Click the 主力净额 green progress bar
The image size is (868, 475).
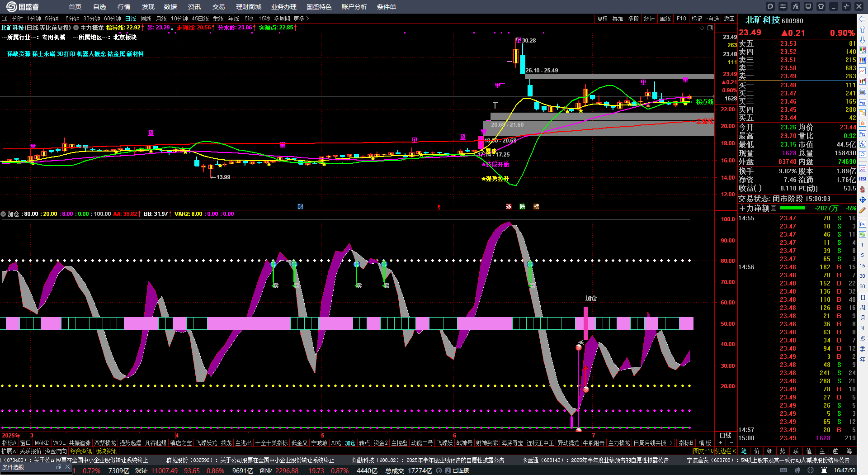793,208
